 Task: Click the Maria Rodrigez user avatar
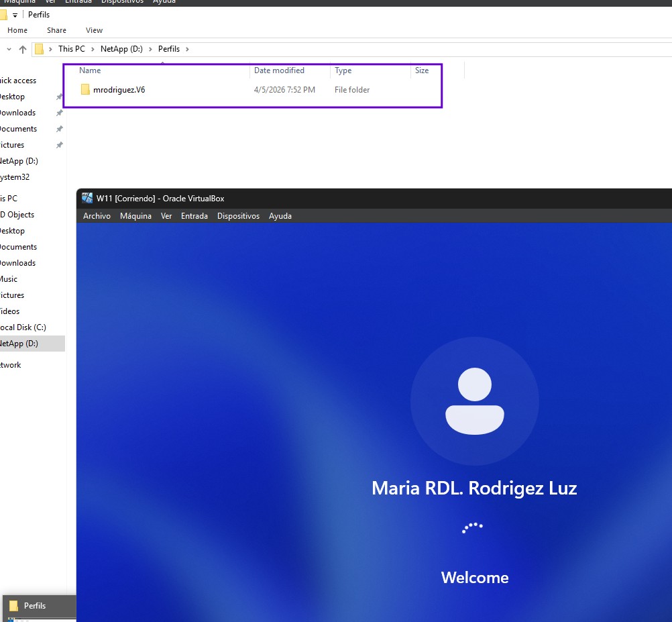click(x=474, y=401)
